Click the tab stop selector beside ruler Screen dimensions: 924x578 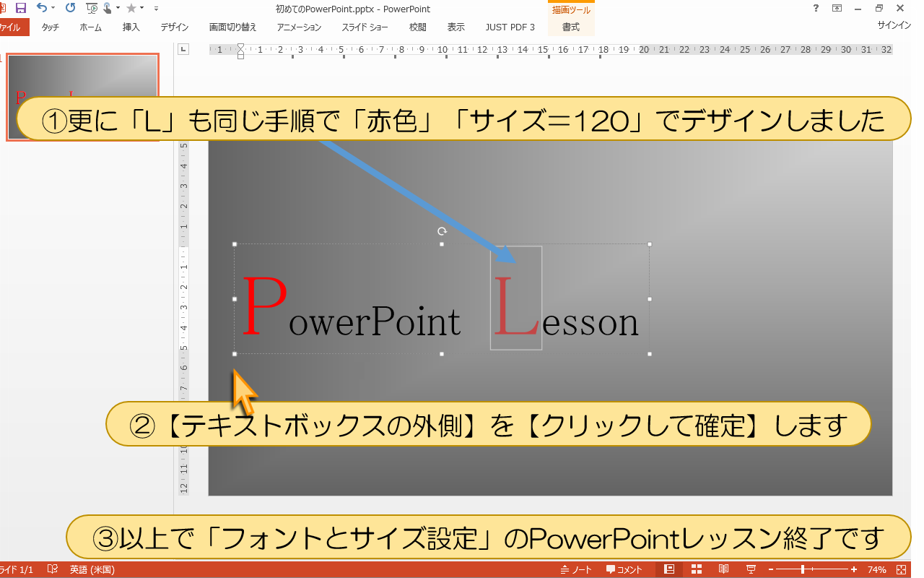point(183,50)
